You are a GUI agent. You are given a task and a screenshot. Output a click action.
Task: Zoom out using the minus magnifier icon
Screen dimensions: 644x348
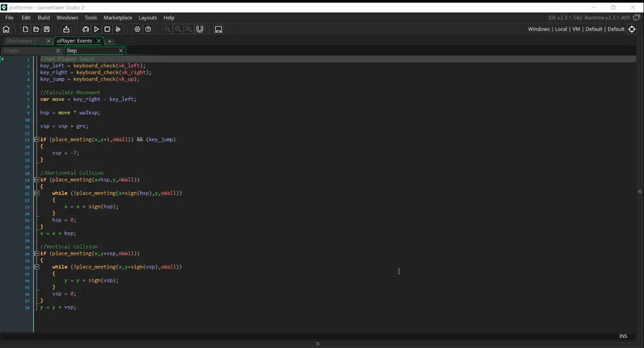[167, 29]
